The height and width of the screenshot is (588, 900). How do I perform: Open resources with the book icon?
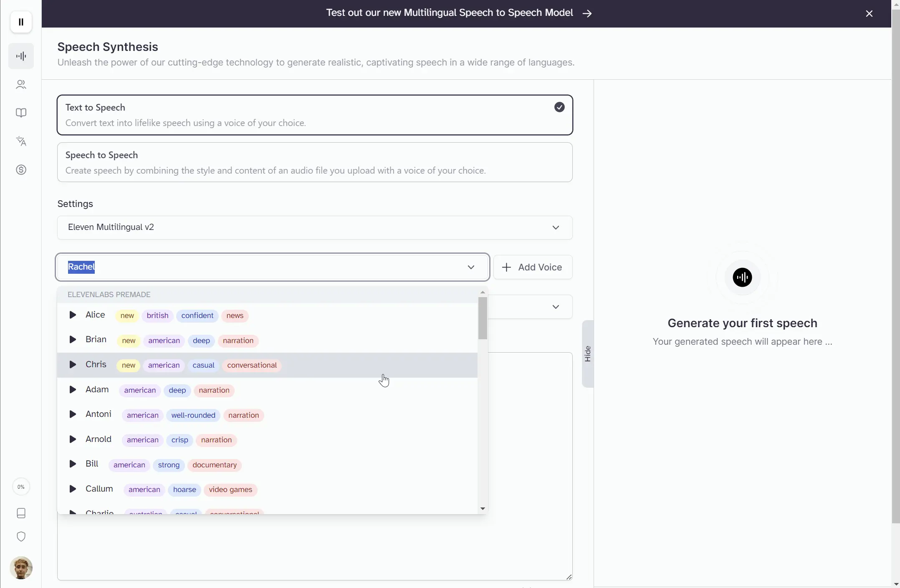[x=20, y=112]
